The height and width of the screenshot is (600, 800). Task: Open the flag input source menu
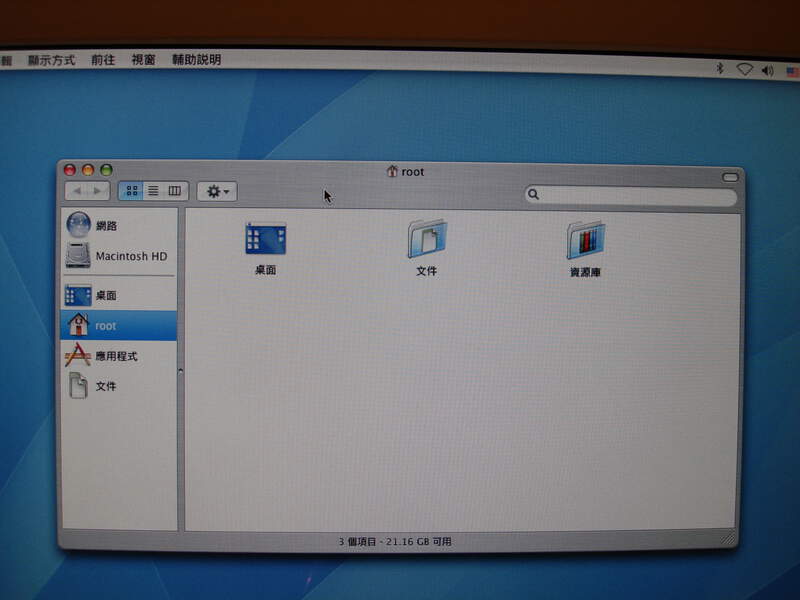[790, 70]
